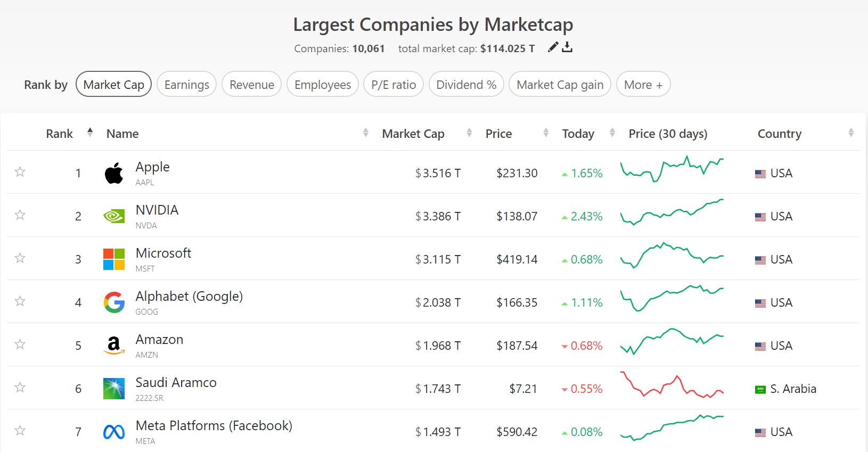
Task: Open the Microsoft company link
Action: click(163, 253)
